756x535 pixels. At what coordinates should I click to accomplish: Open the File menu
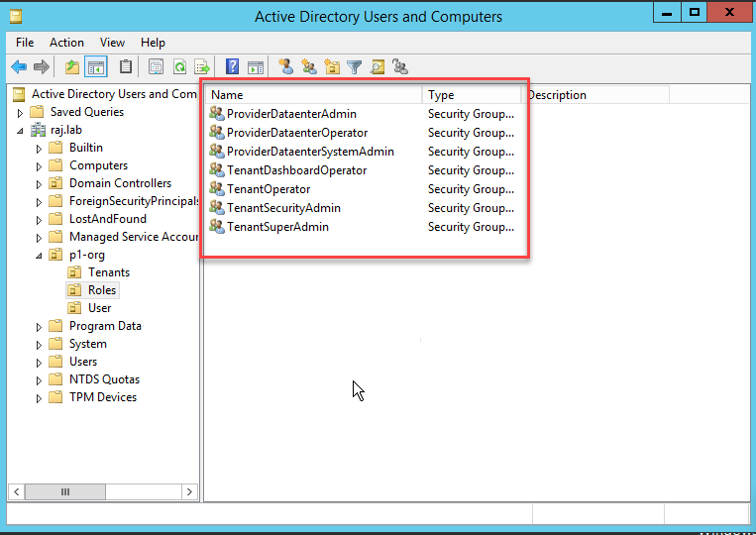(x=25, y=43)
